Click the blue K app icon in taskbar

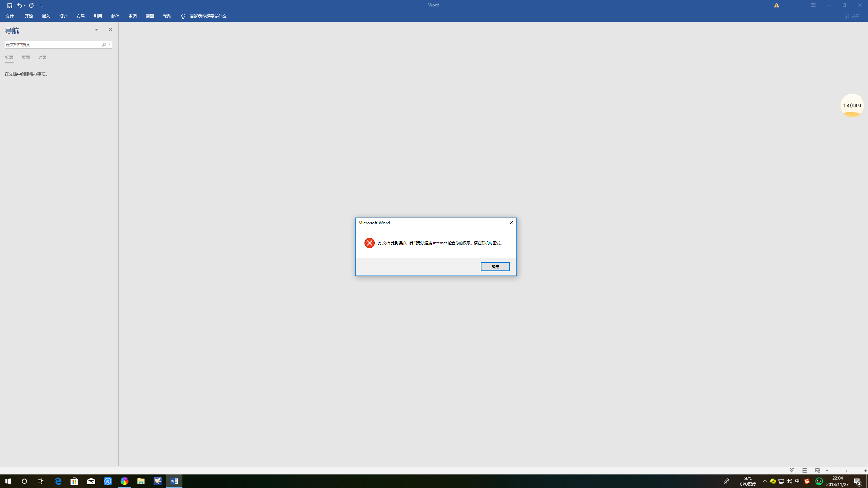pyautogui.click(x=108, y=481)
